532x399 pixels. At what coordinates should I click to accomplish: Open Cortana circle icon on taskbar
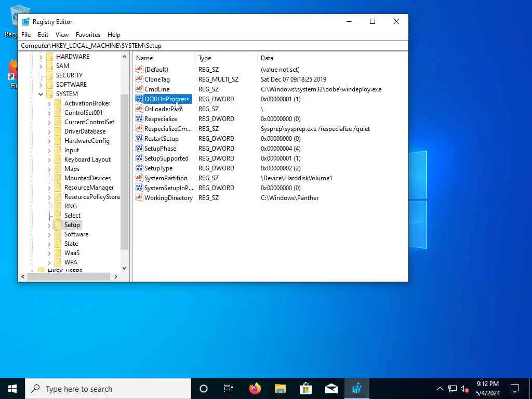coord(204,389)
